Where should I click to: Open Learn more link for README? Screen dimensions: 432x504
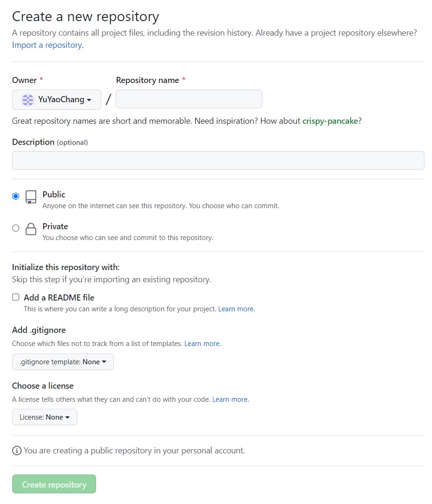coord(236,309)
